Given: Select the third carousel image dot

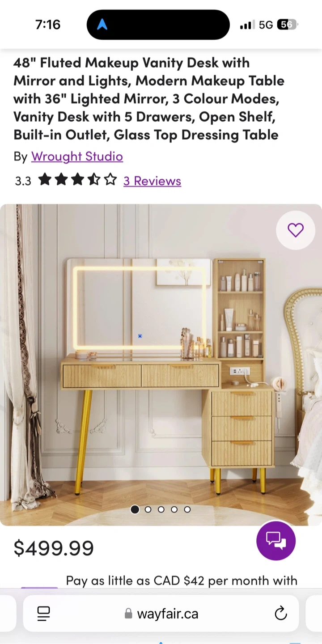Looking at the screenshot, I should [x=161, y=509].
